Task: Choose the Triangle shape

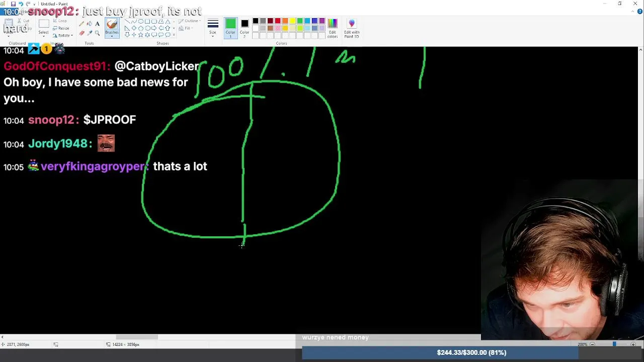Action: coord(168,21)
